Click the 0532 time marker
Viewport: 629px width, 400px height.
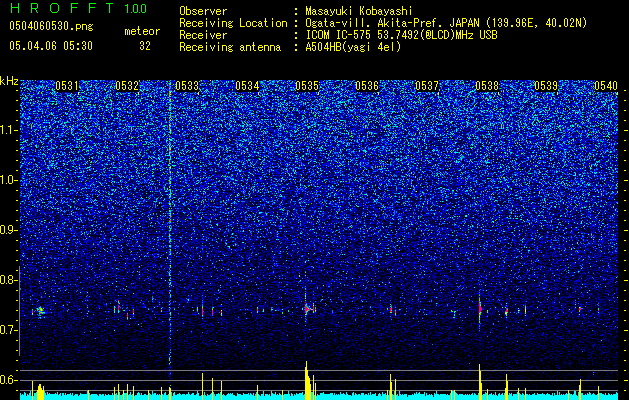point(127,86)
